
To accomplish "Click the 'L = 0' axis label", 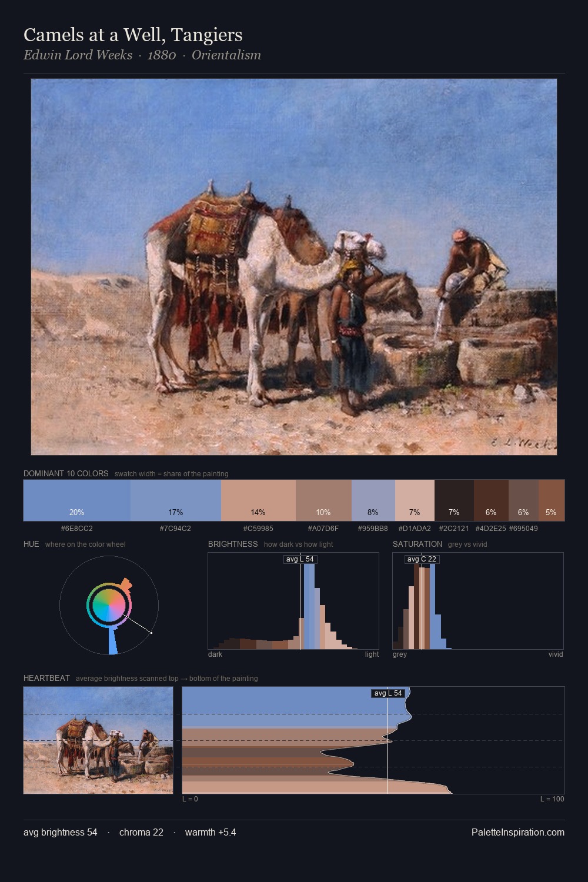I will 190,799.
